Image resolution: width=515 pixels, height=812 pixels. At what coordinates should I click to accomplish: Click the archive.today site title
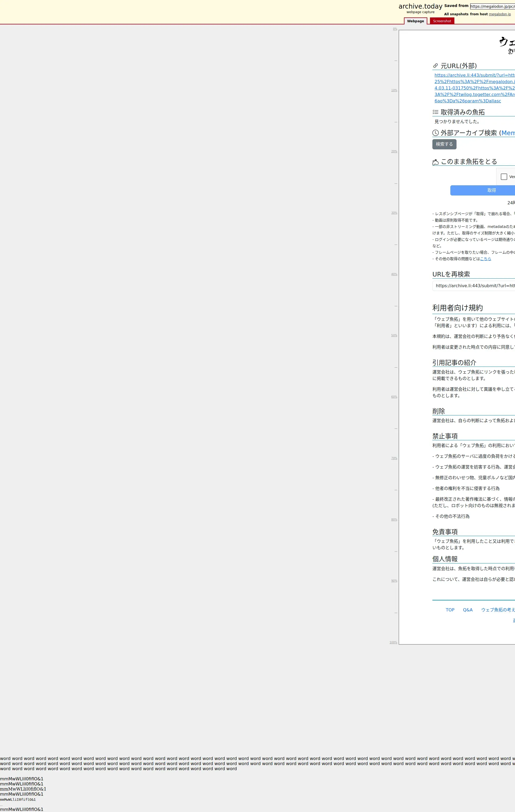(420, 6)
